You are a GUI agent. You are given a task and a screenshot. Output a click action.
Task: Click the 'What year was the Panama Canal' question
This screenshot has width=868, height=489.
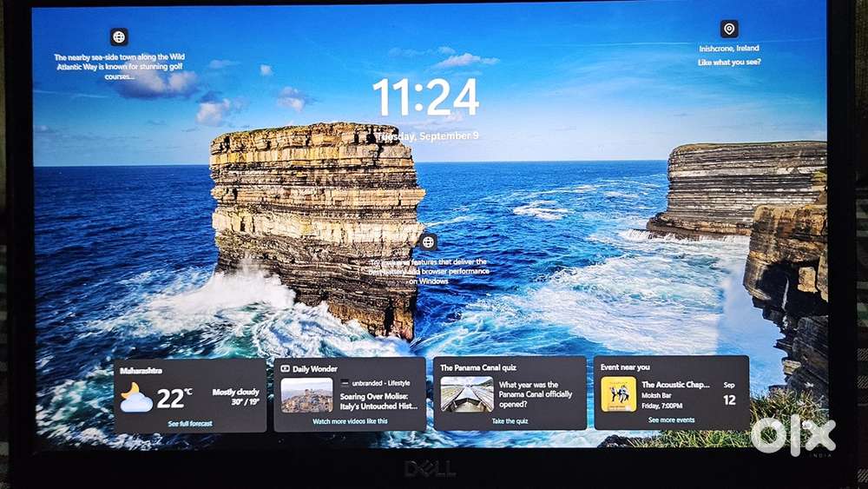coord(536,394)
